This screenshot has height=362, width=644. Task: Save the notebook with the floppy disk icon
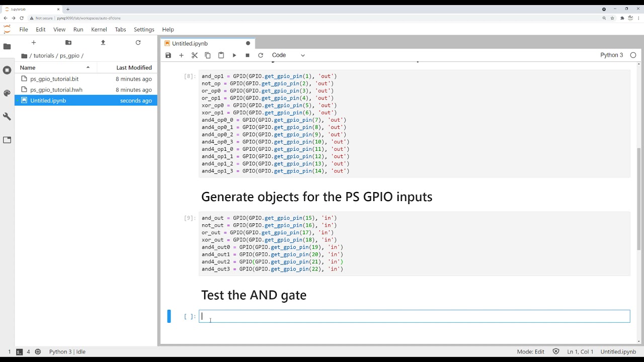tap(168, 55)
